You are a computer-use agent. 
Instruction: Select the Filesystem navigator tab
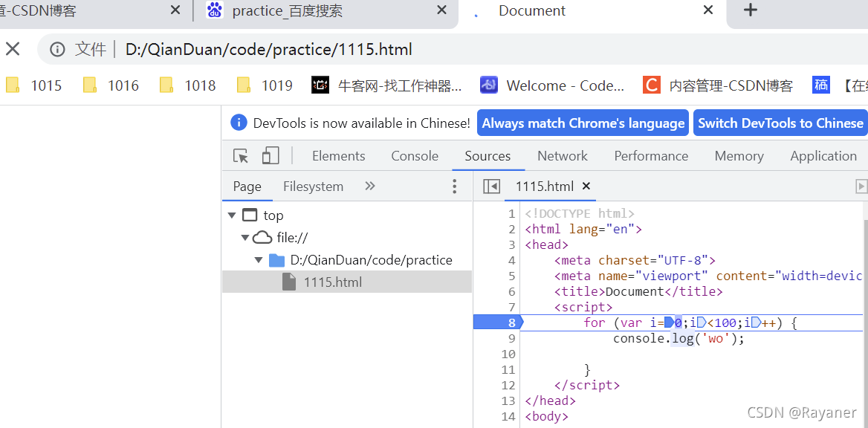tap(314, 187)
